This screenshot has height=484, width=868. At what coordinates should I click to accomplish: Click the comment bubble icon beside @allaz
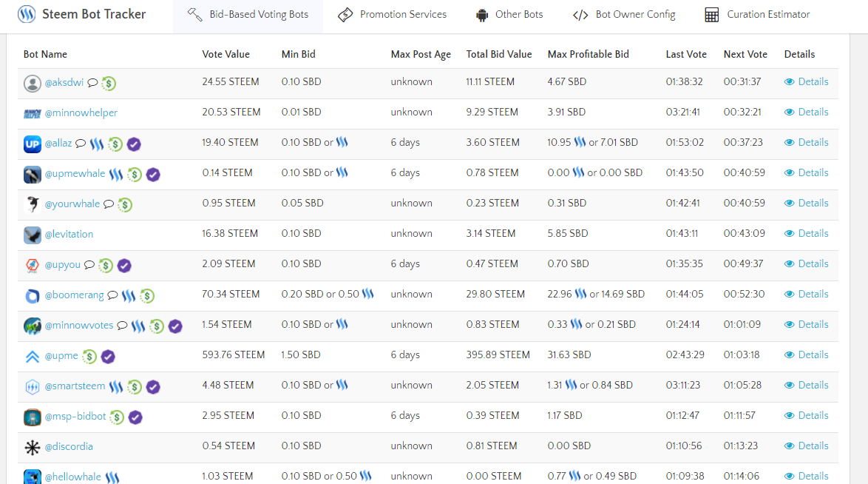tap(81, 144)
